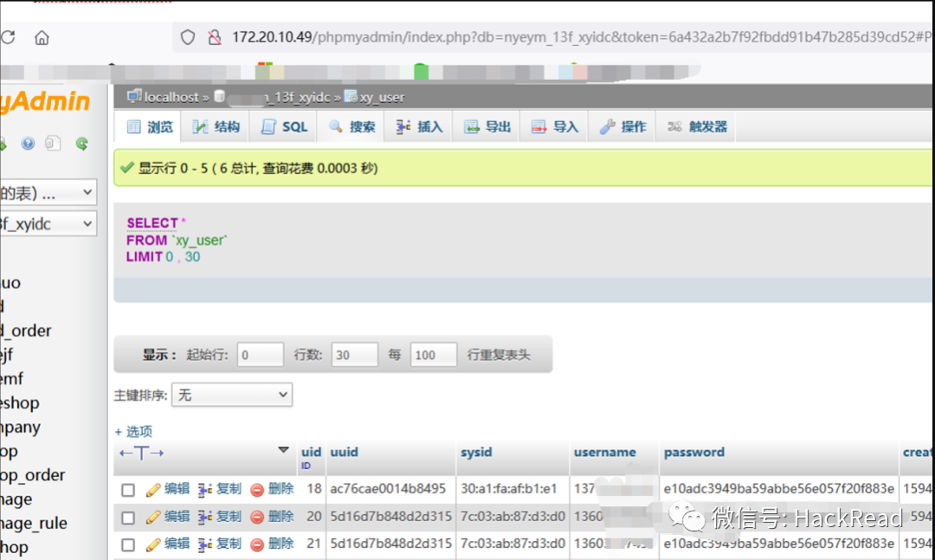Screen dimensions: 935x560
Task: Click 删除 delete for row uid 18
Action: [x=272, y=489]
